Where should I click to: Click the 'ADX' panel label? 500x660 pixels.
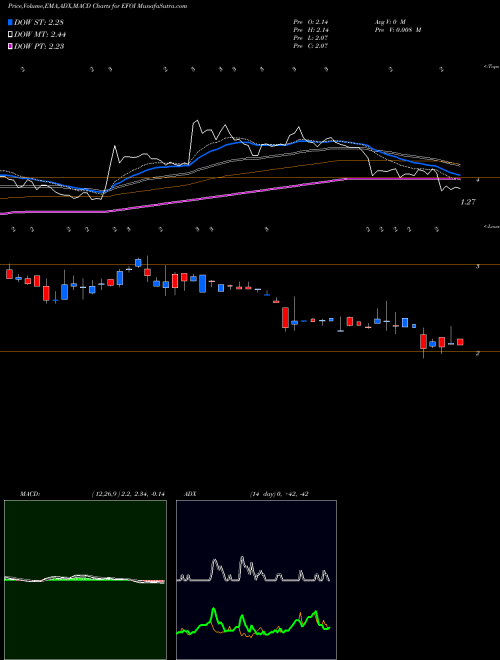pyautogui.click(x=190, y=494)
